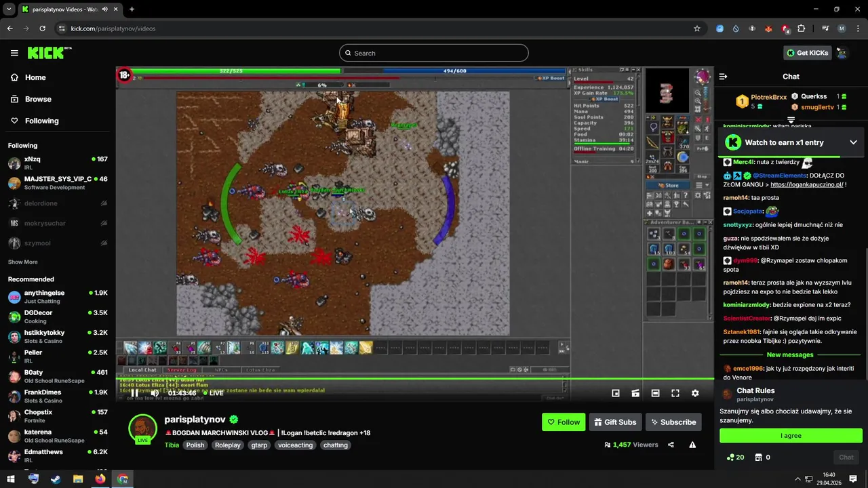
Task: Open the Chrome three-dot menu
Action: point(858,28)
